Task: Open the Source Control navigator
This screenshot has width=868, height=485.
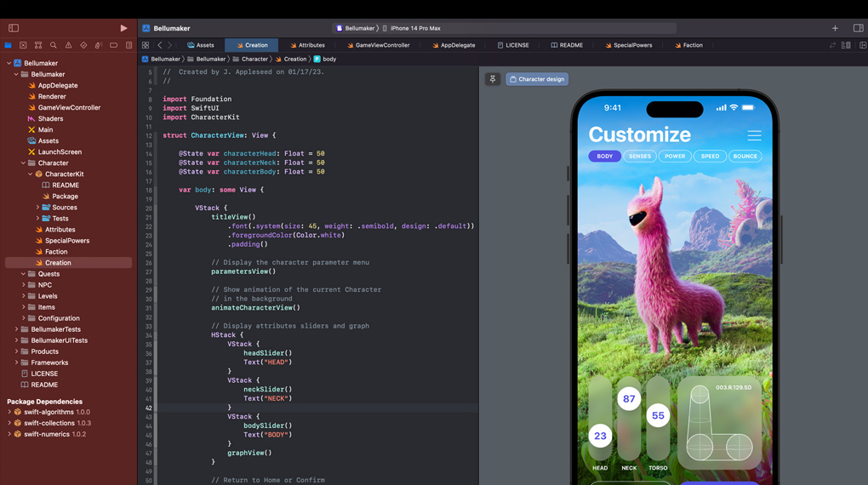Action: [x=23, y=45]
